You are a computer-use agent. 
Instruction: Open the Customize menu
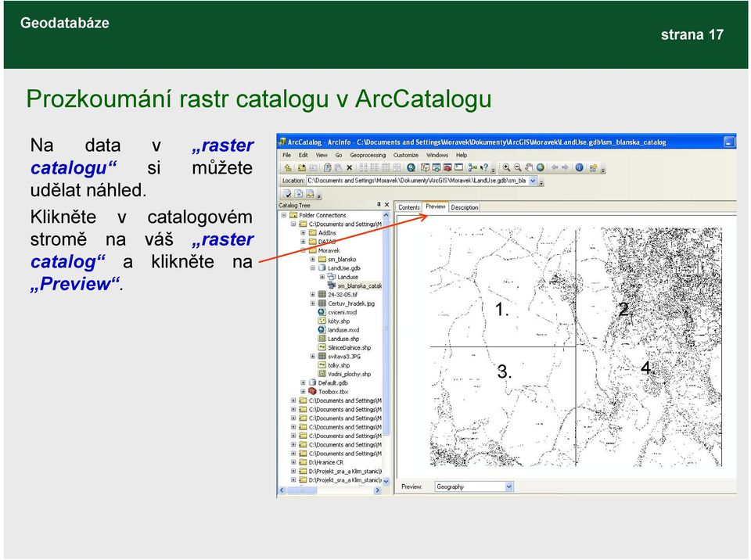coord(406,155)
